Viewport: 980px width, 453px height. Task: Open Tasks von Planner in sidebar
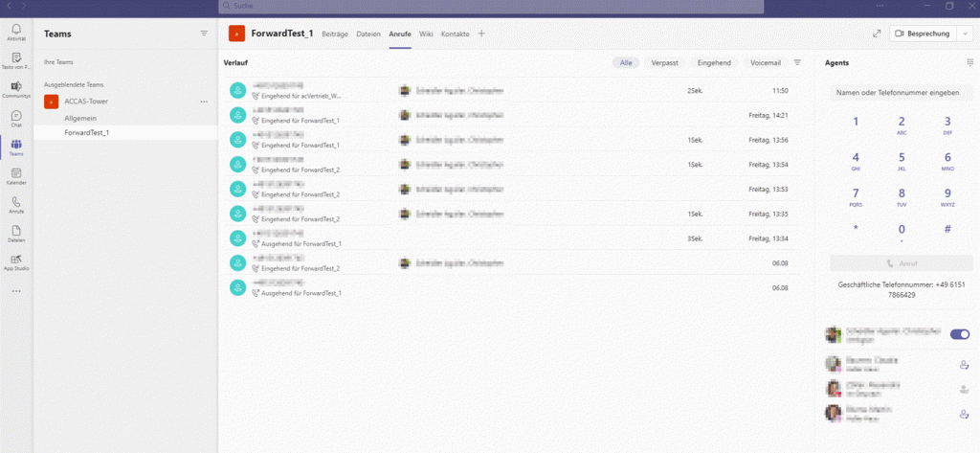point(16,57)
